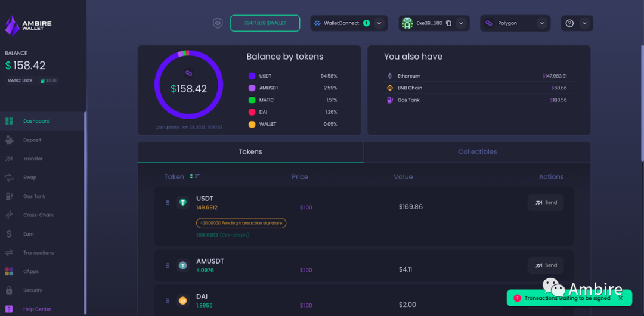Click the Polygon network icon
The height and width of the screenshot is (316, 644).
tap(489, 23)
